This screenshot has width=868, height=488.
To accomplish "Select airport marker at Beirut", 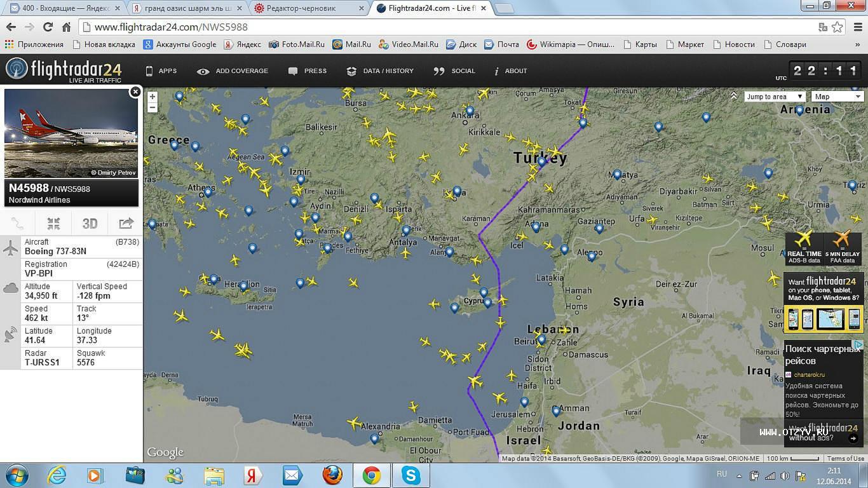I will pyautogui.click(x=541, y=341).
